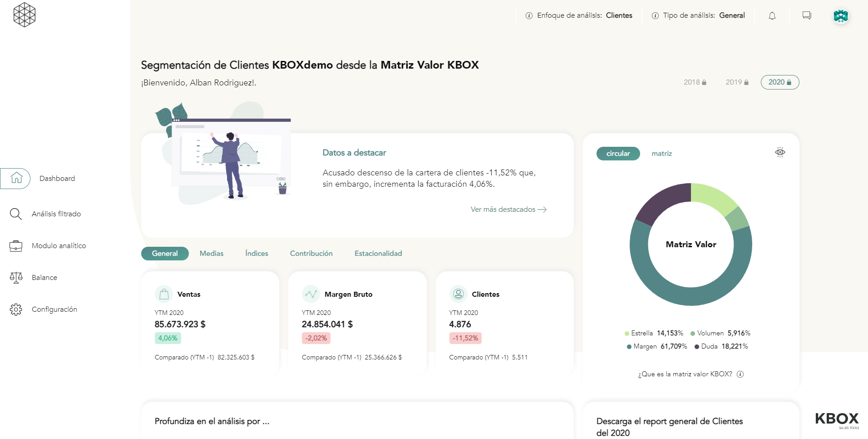Screen dimensions: 868x439
Task: Select the Medias tab
Action: (212, 254)
